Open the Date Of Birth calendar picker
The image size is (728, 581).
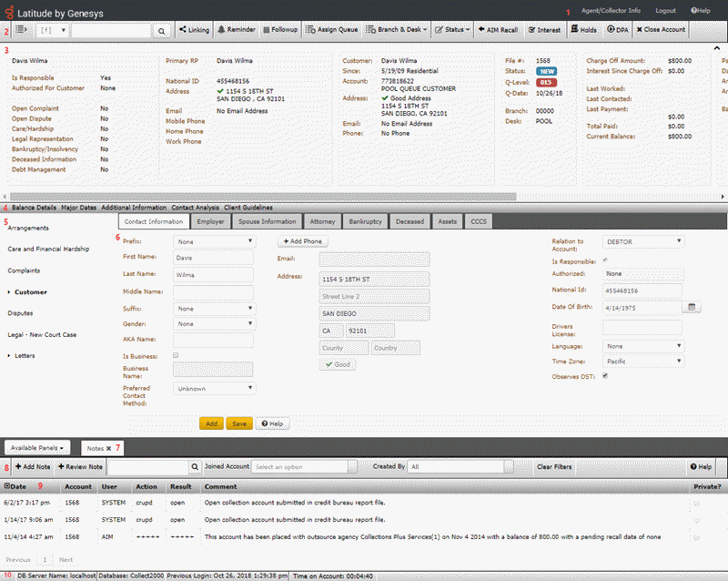click(x=692, y=306)
